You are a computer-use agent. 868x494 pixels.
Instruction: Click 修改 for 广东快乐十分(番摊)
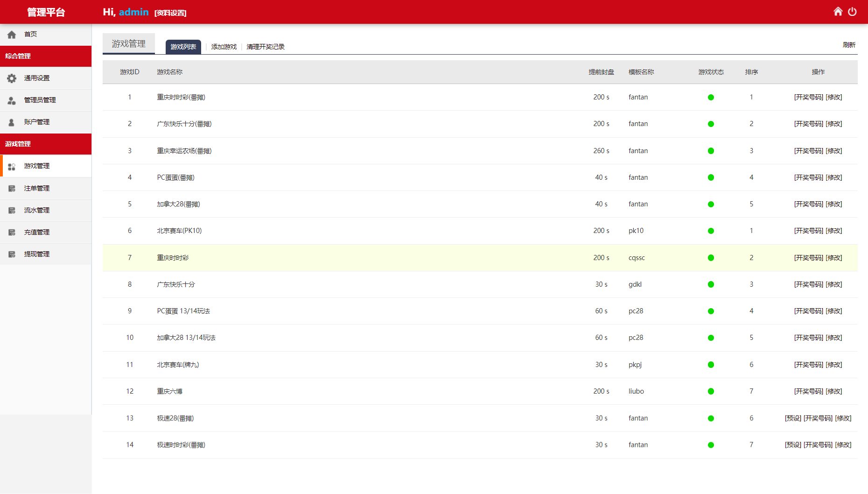click(x=834, y=124)
